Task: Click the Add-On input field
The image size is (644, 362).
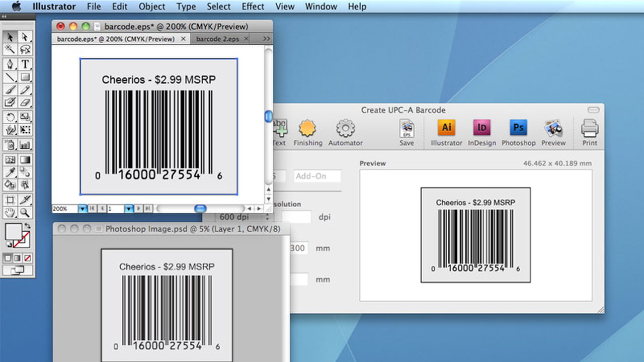Action: pyautogui.click(x=317, y=176)
